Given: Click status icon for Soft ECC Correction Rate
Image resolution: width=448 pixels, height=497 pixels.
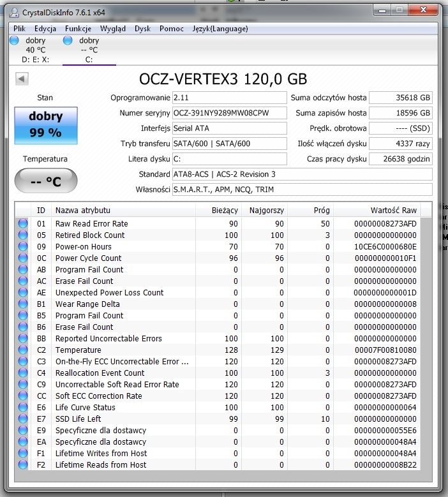Looking at the screenshot, I should [x=23, y=396].
